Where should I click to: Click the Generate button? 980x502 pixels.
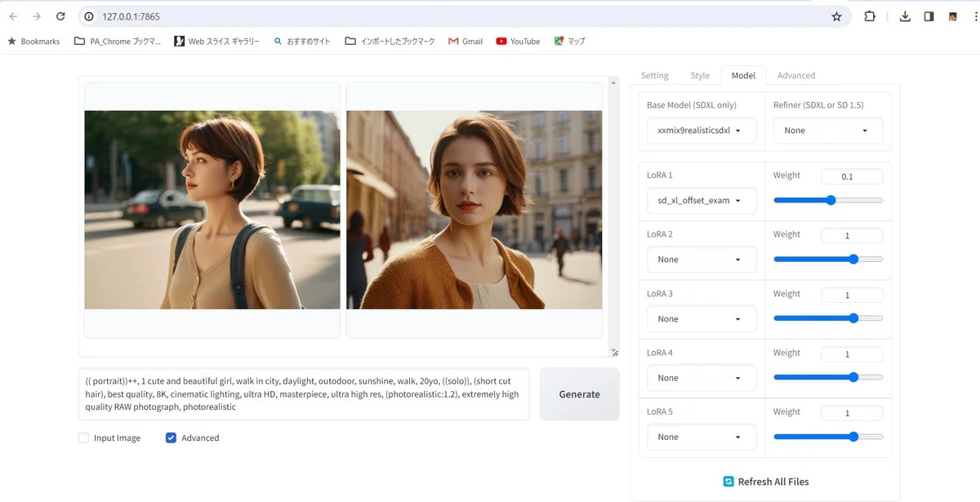click(580, 394)
